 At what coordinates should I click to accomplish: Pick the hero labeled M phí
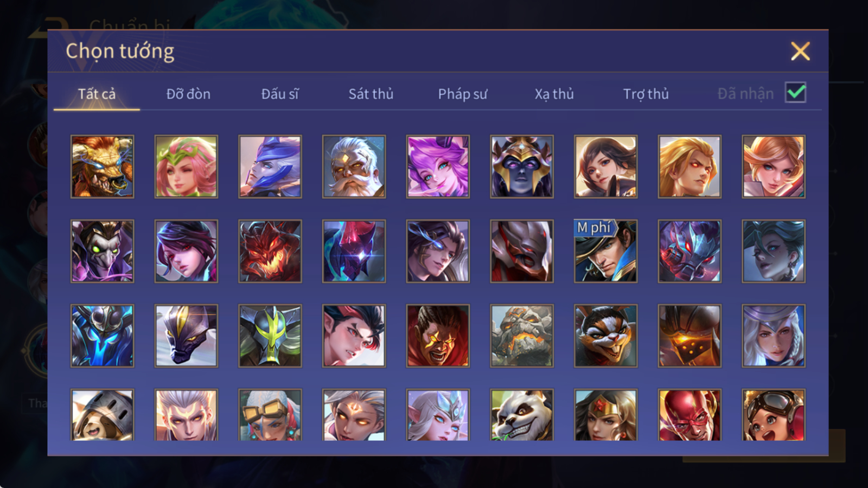click(605, 251)
